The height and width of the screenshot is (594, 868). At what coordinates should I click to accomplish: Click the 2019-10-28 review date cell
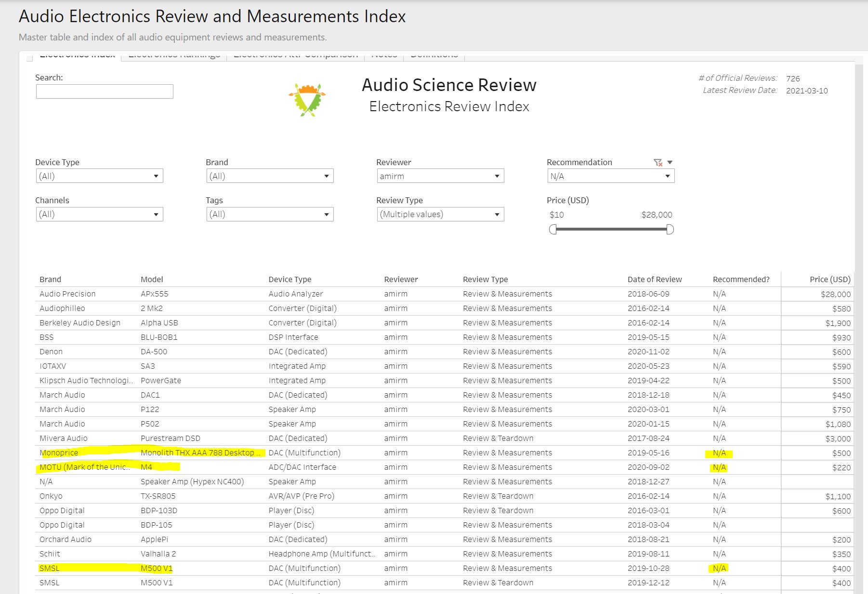point(648,568)
